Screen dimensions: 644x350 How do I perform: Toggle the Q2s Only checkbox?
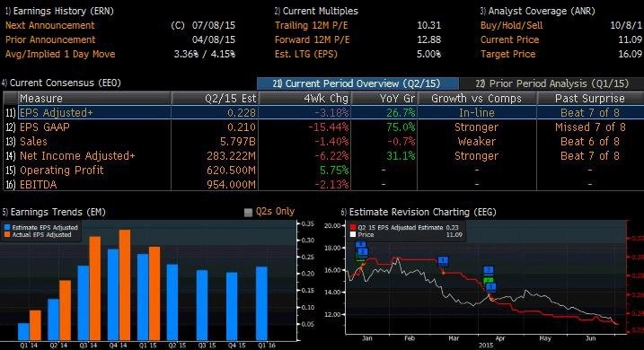(248, 212)
